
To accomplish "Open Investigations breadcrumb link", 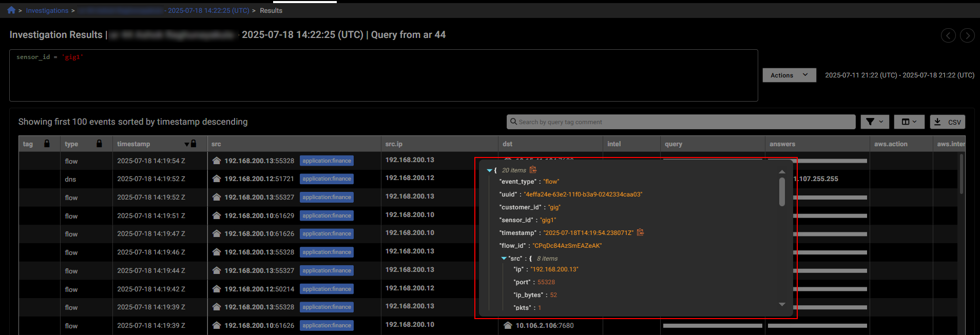I will click(x=47, y=11).
